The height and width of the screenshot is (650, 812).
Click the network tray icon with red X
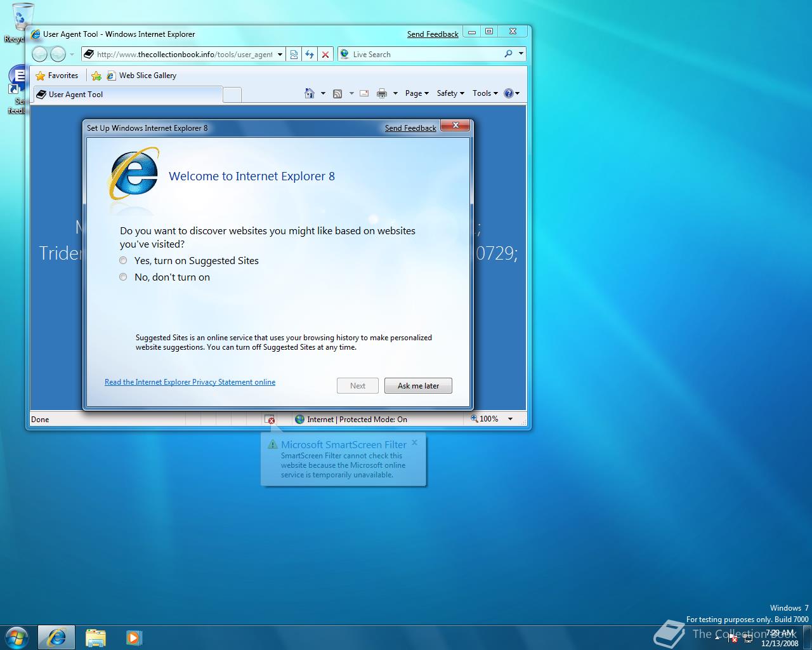tap(732, 639)
